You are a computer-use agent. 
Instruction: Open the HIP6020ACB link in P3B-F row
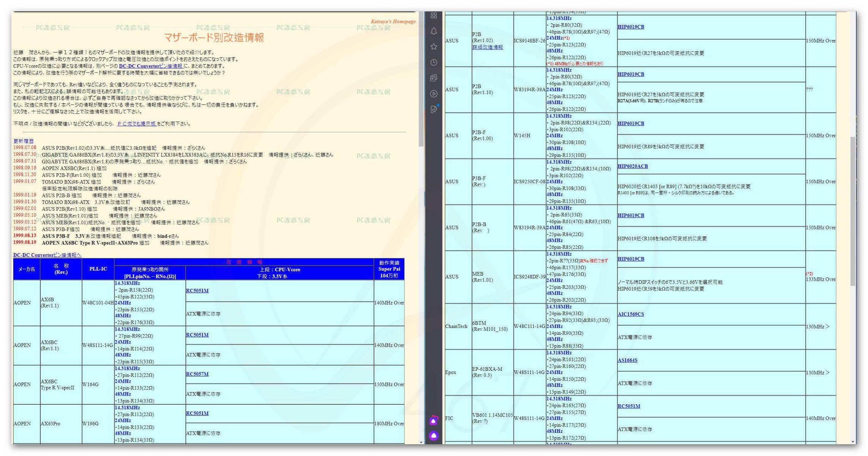pos(632,166)
